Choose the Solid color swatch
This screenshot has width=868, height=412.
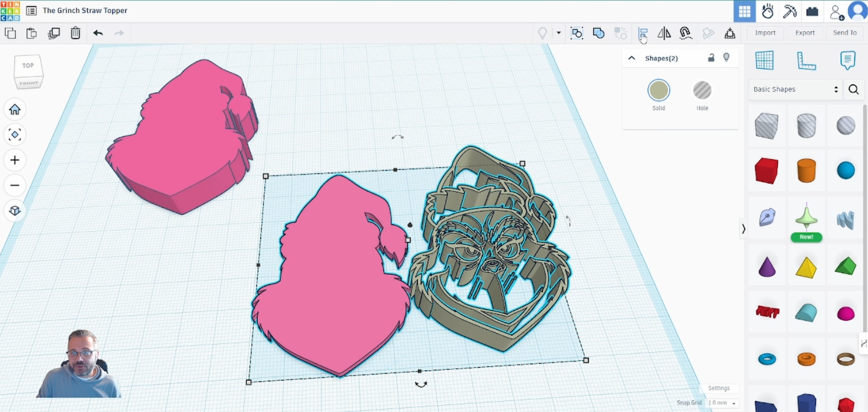pos(658,90)
